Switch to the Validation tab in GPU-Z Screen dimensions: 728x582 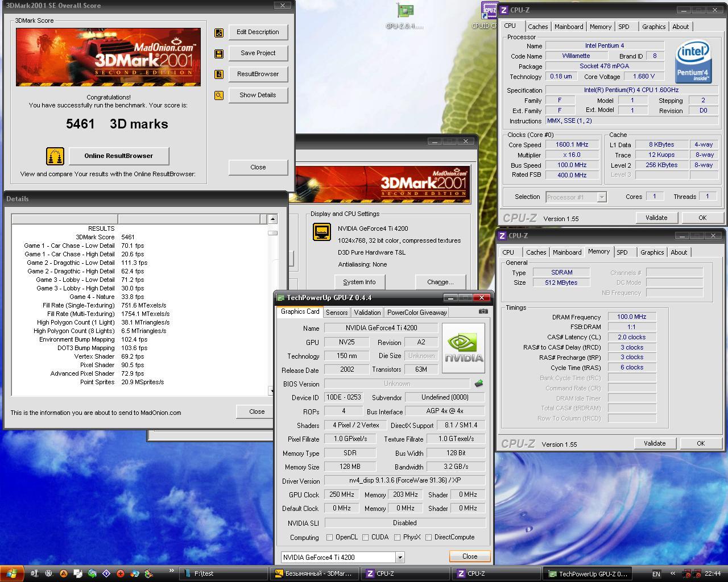tap(367, 313)
